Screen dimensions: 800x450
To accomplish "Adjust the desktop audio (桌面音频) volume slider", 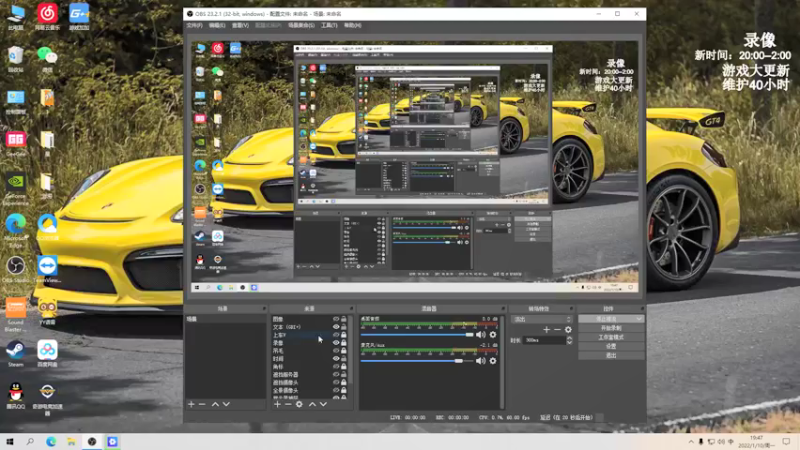I will coord(418,334).
